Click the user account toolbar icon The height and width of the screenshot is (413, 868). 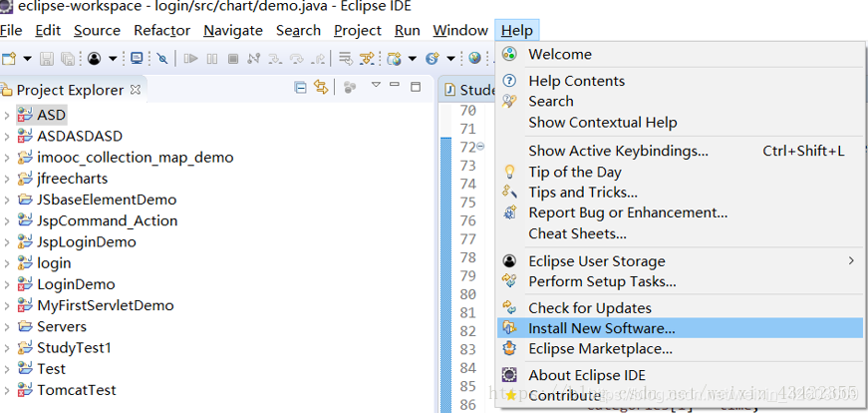point(94,58)
